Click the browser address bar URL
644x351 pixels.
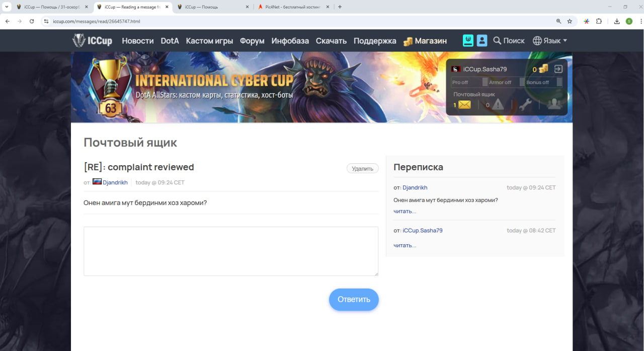tap(96, 21)
